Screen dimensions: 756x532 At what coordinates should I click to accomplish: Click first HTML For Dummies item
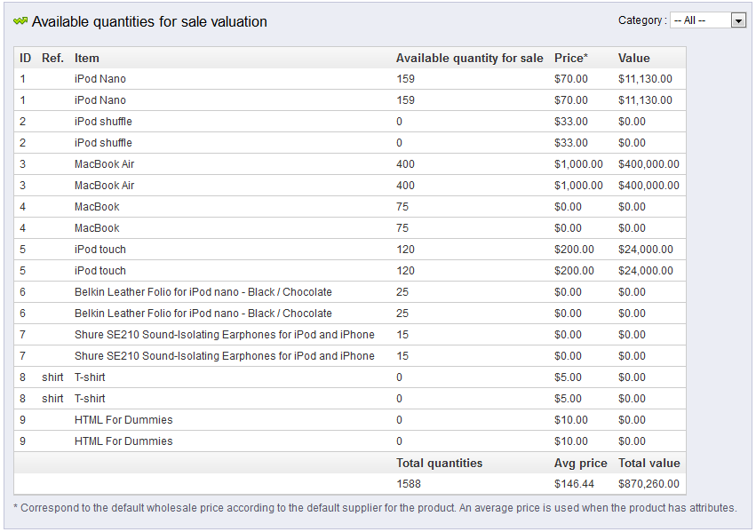click(123, 420)
